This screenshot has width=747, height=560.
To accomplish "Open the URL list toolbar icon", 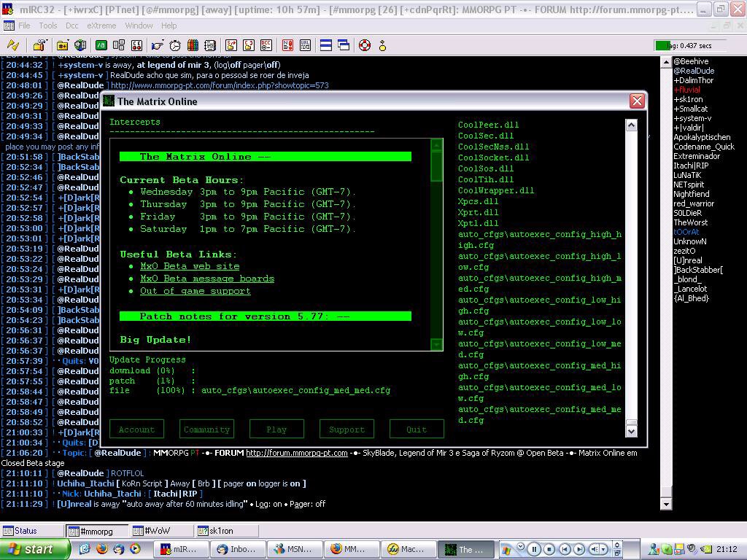I will [x=305, y=45].
